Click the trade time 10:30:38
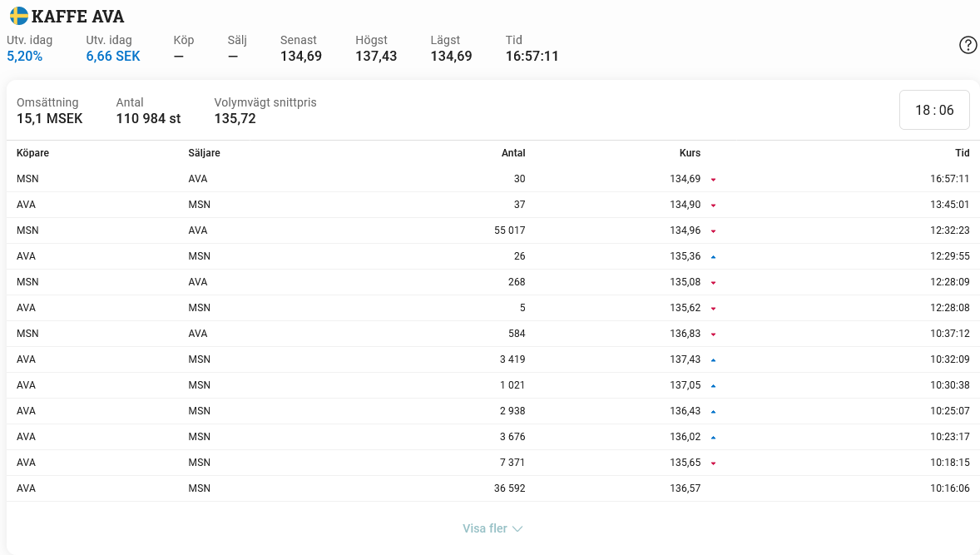This screenshot has height=555, width=980. (950, 385)
